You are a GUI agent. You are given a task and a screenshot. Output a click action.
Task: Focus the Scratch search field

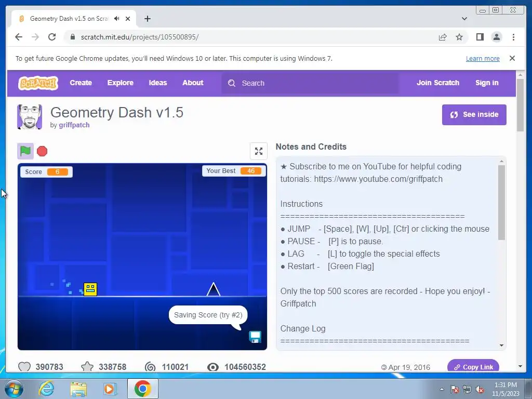coord(310,83)
